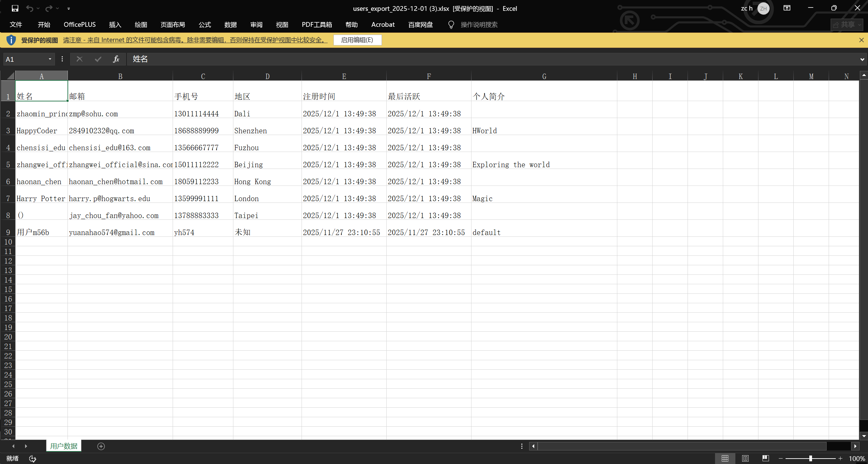Click the Insert Function fx icon
This screenshot has height=464, width=868.
116,59
